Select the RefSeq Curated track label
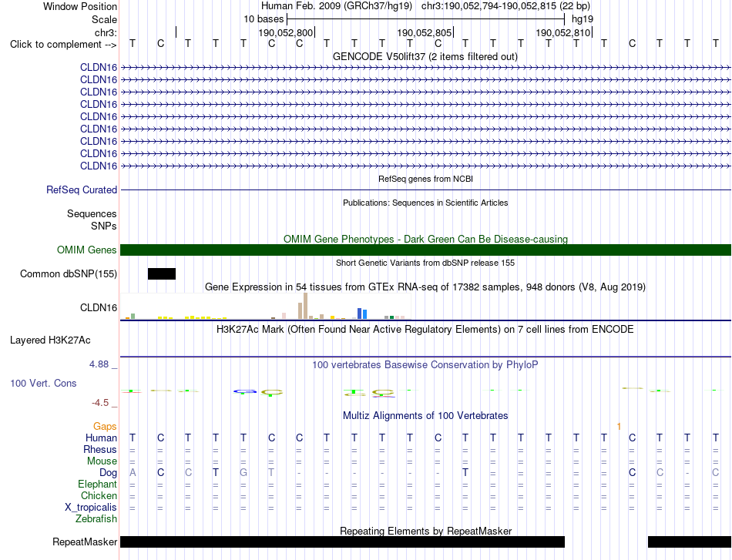This screenshot has width=732, height=560. click(81, 190)
